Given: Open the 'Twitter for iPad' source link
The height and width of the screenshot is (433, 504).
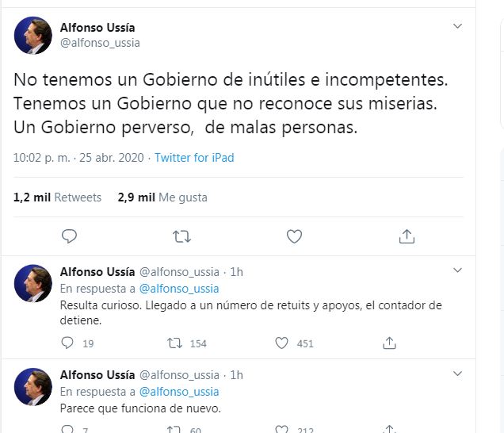Looking at the screenshot, I should coord(194,157).
